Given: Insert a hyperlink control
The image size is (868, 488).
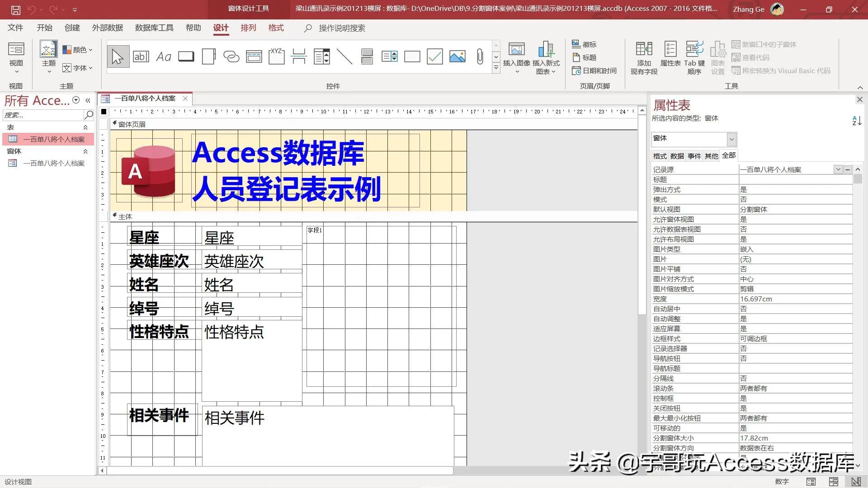Looking at the screenshot, I should (231, 56).
